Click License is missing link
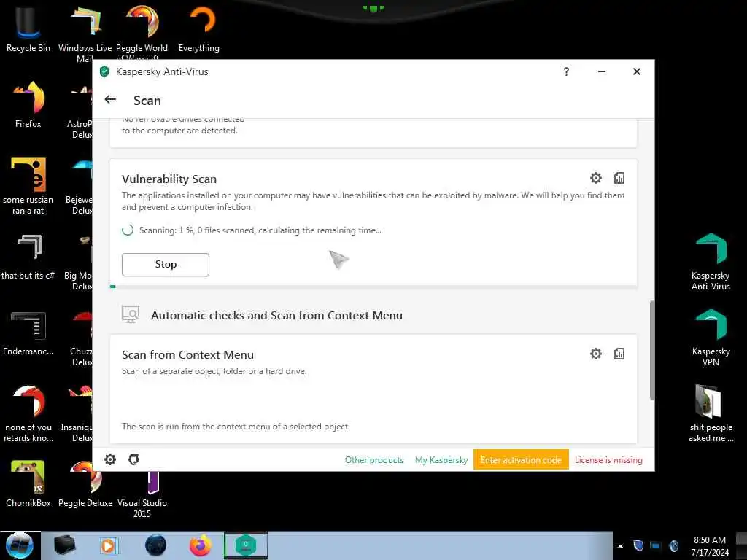747x560 pixels. (608, 460)
